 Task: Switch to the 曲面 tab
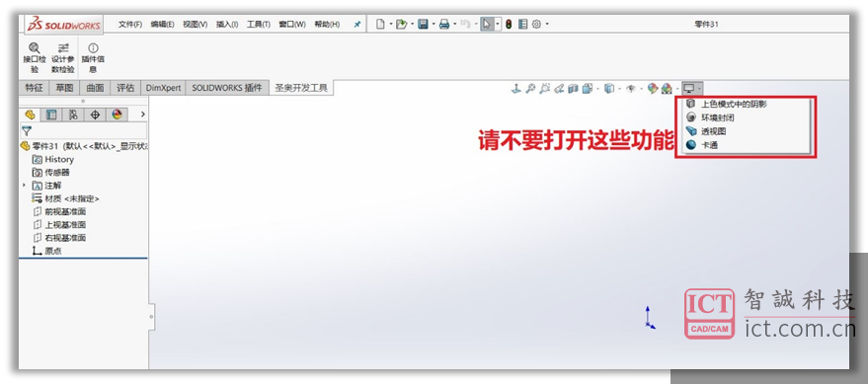point(95,88)
